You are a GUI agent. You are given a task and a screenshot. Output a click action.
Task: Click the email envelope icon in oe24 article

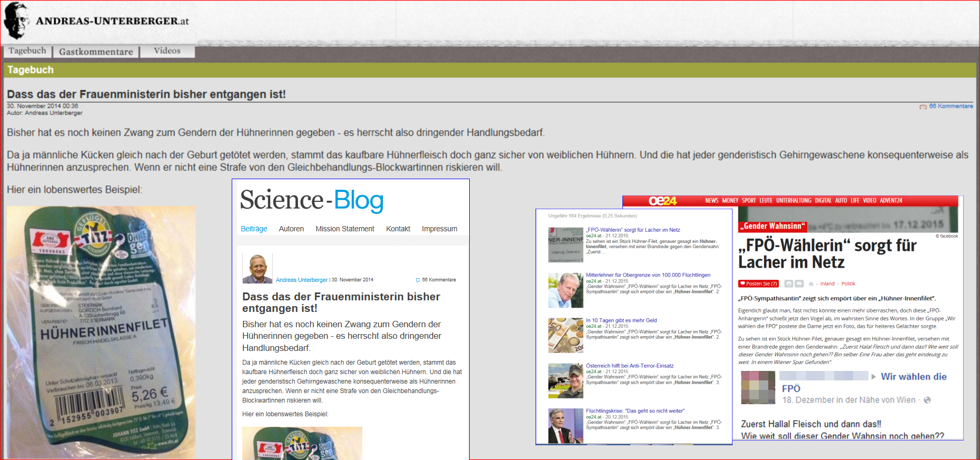click(x=799, y=283)
